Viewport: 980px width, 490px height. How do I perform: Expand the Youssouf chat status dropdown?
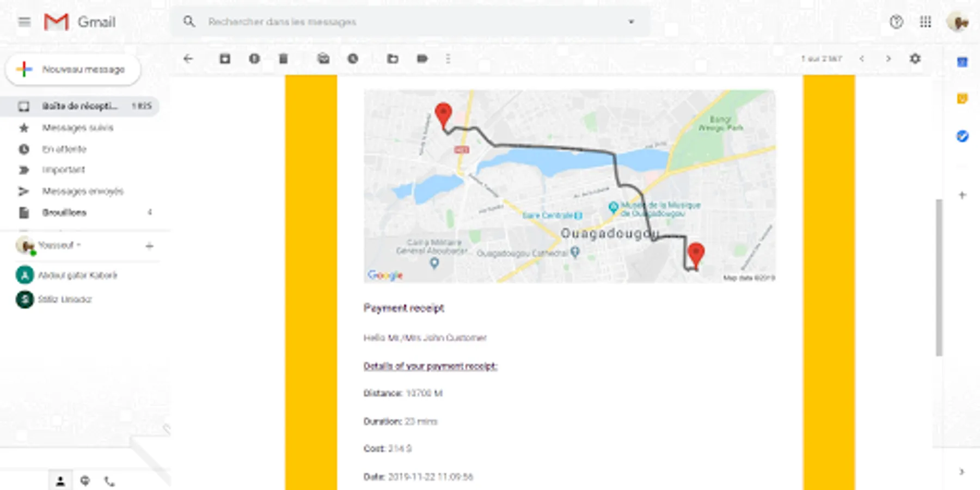[59, 245]
